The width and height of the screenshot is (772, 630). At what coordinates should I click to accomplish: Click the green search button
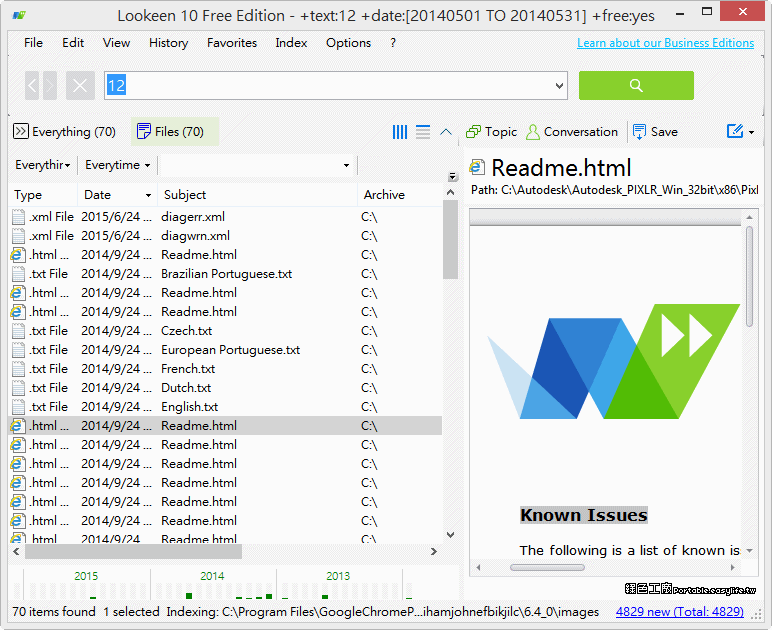point(636,86)
